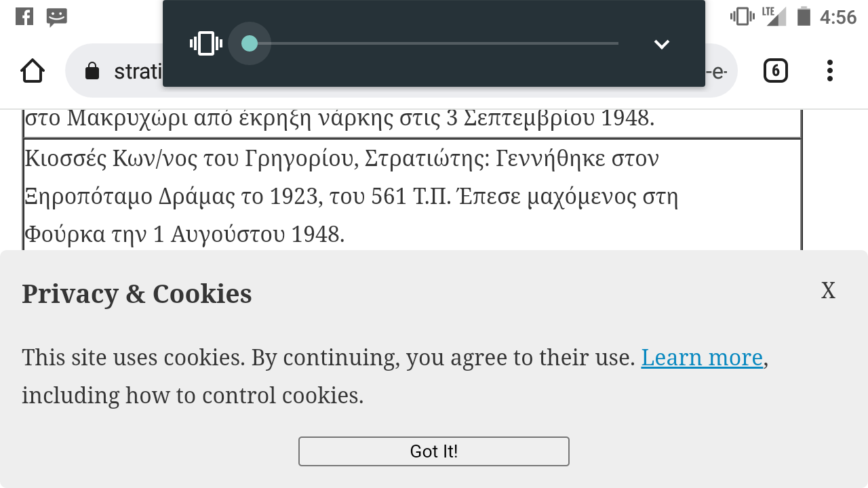Open Chrome's three-dot overflow menu
The width and height of the screenshot is (868, 488).
829,70
